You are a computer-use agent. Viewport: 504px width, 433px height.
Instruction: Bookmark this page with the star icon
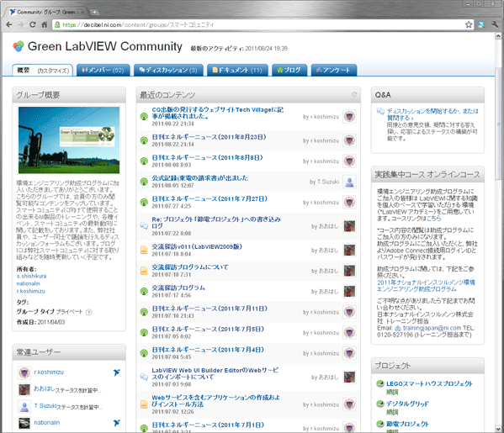click(469, 24)
